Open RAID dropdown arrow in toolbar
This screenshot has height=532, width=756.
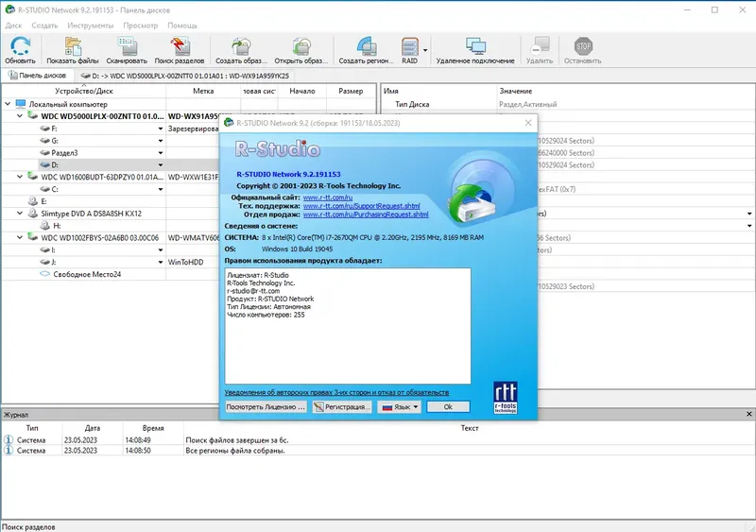coord(425,50)
